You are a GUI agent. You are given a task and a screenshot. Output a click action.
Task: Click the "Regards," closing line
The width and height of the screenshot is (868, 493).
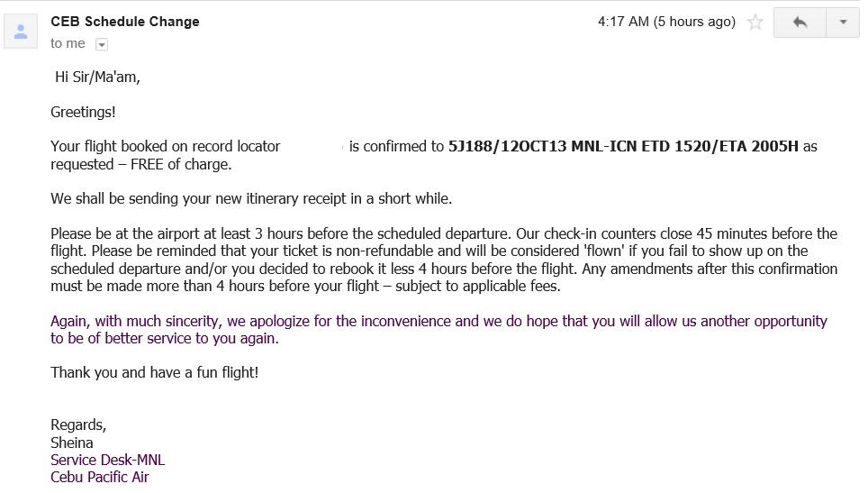coord(78,425)
